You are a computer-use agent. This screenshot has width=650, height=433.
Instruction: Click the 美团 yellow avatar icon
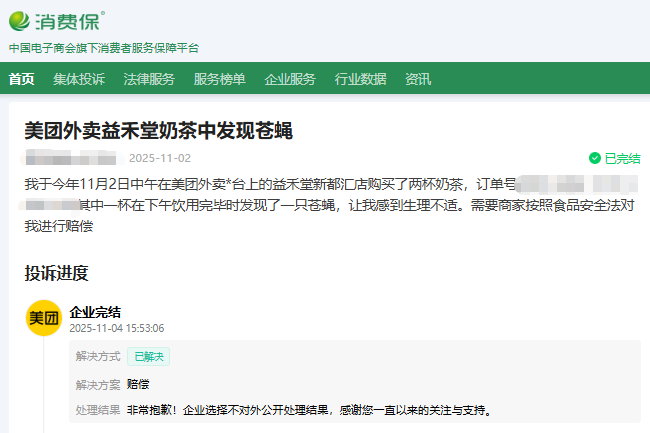43,318
